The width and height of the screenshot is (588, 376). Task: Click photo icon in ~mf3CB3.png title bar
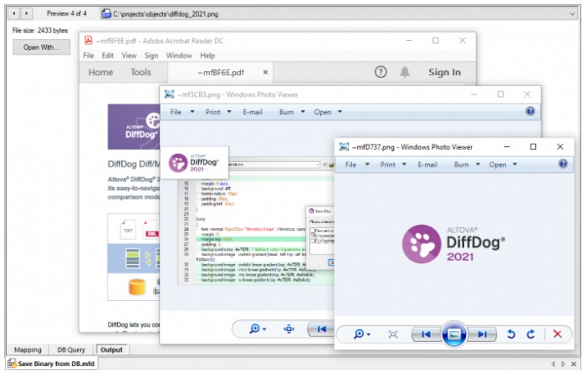click(x=169, y=94)
